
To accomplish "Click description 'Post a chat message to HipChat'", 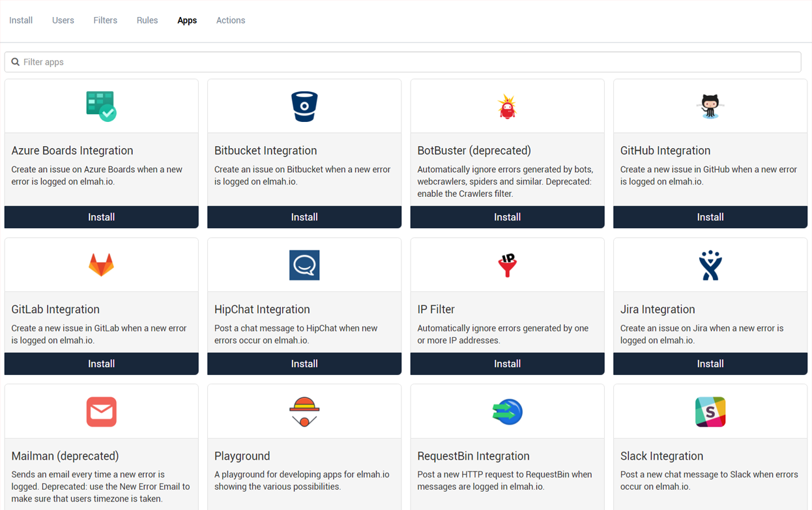I will (x=296, y=334).
